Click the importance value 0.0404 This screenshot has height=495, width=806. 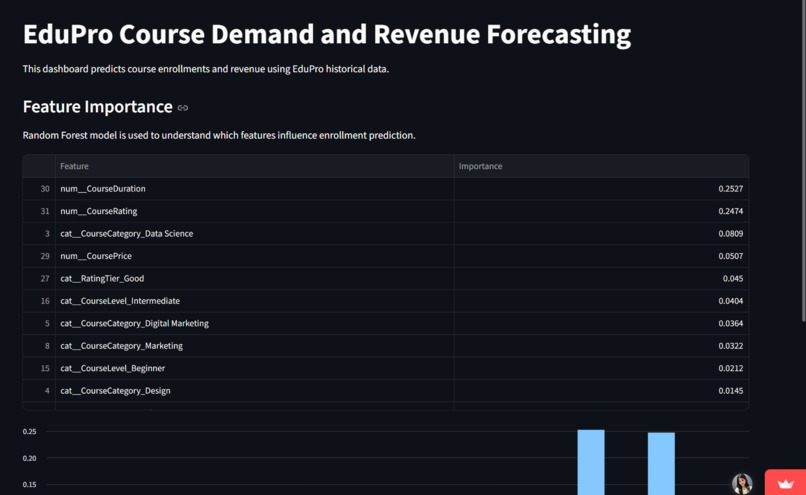pos(730,301)
